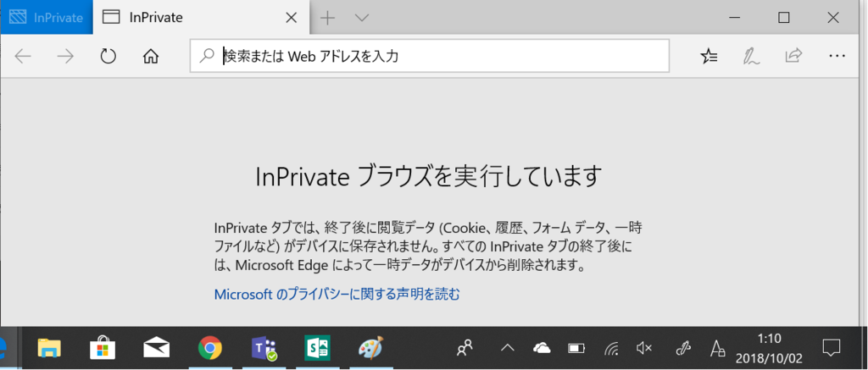
Task: Open the Paint app from taskbar
Action: click(x=371, y=348)
